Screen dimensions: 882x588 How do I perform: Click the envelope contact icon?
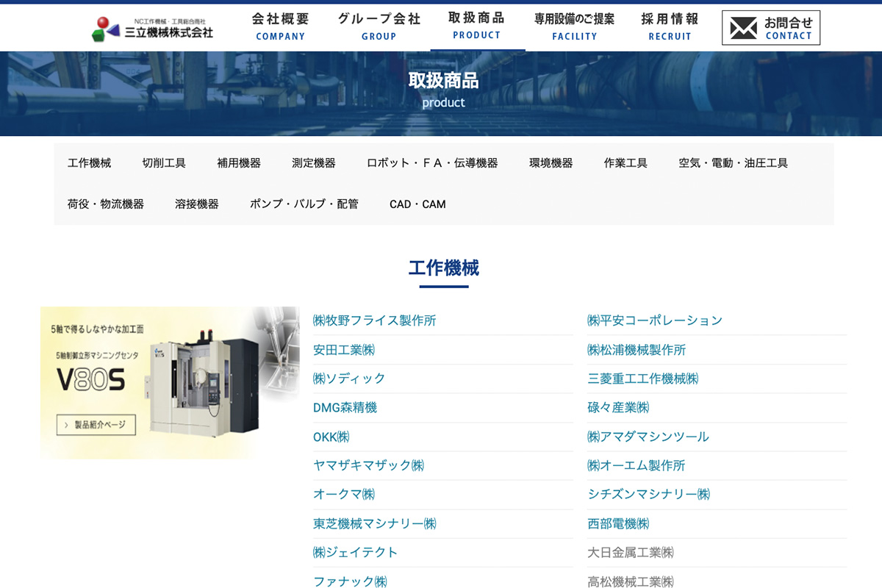point(743,28)
